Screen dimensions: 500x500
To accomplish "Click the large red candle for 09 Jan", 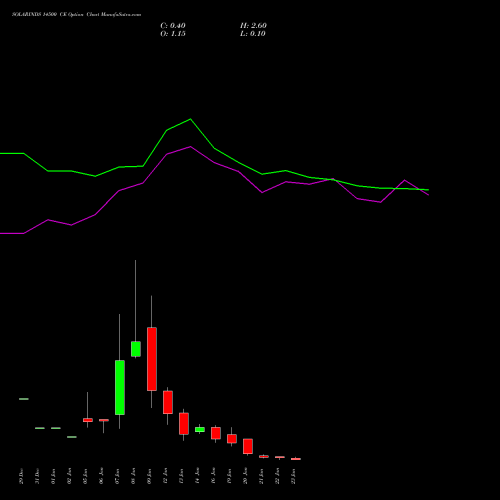I will [152, 359].
